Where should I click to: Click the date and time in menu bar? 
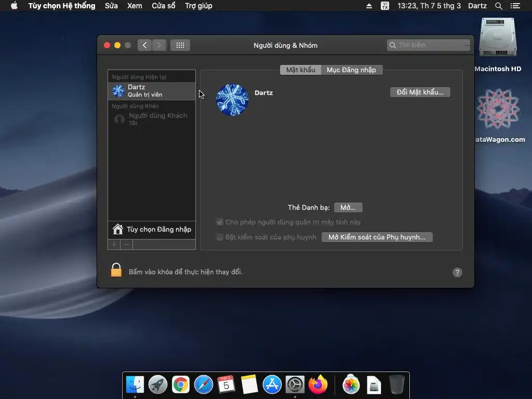pos(429,6)
